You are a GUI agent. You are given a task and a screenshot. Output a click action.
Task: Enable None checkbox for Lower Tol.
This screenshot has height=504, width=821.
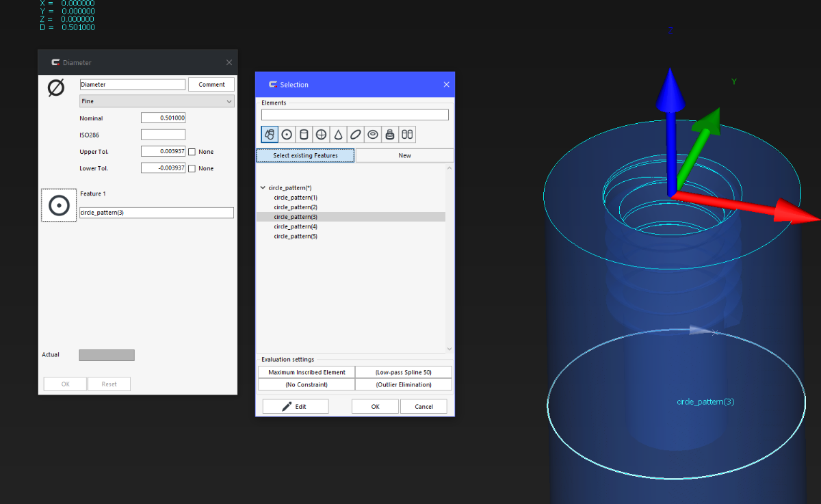click(x=192, y=168)
